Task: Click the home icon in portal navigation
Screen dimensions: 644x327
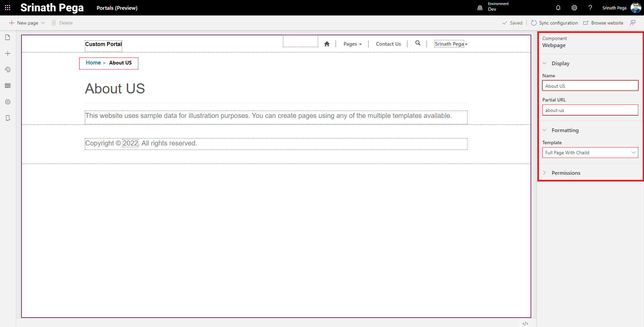Action: click(x=327, y=44)
